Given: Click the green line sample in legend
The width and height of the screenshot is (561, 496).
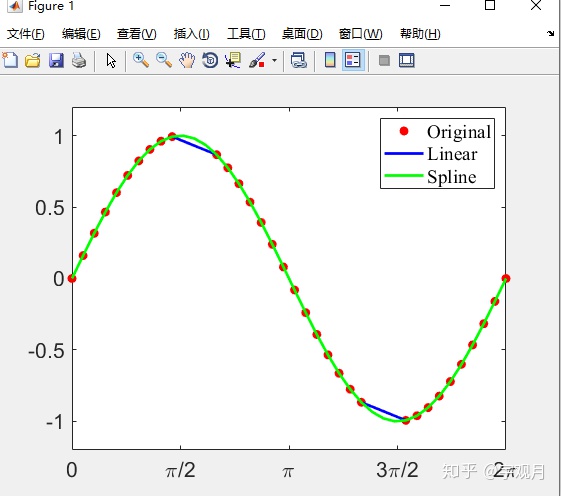Looking at the screenshot, I should [x=404, y=176].
